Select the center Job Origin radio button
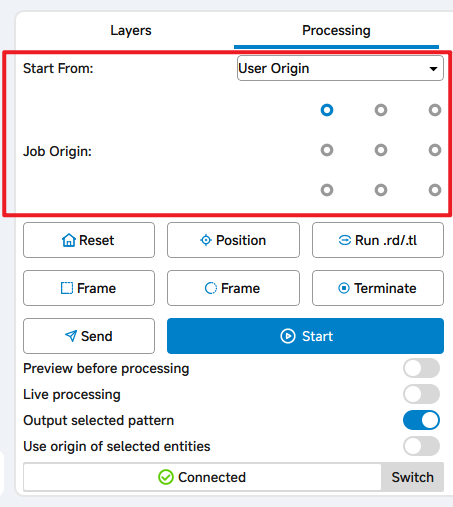453x507 pixels. [x=381, y=150]
